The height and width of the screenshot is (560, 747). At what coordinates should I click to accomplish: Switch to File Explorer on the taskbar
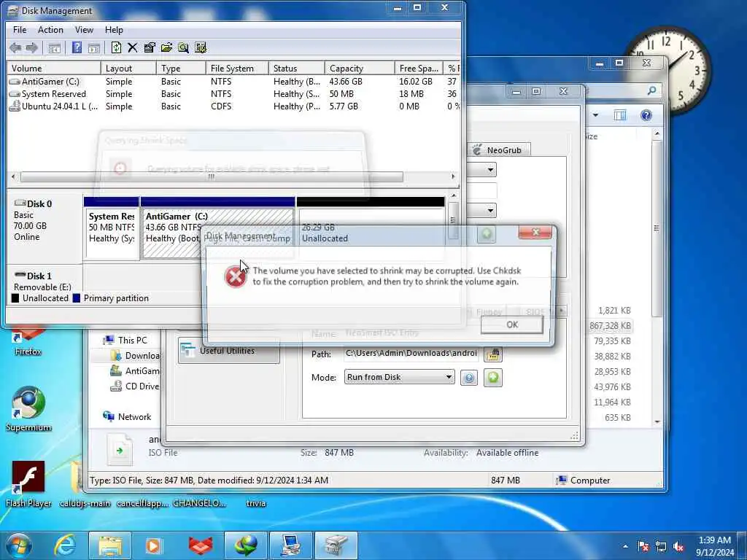(x=110, y=545)
